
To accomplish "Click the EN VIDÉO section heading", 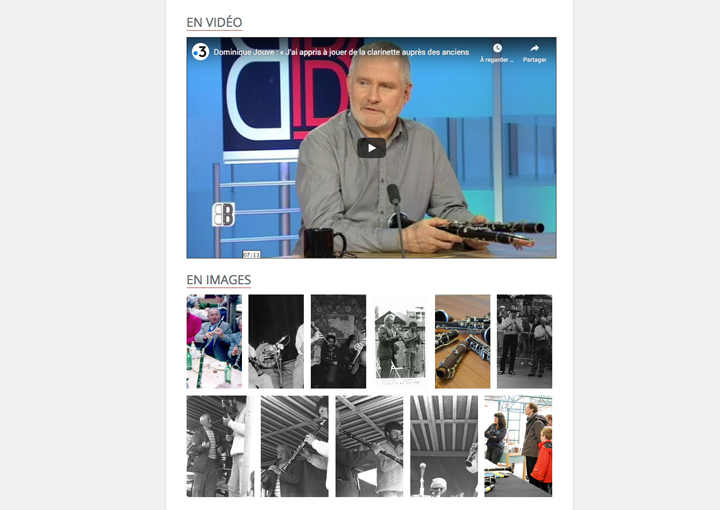I will click(x=214, y=22).
